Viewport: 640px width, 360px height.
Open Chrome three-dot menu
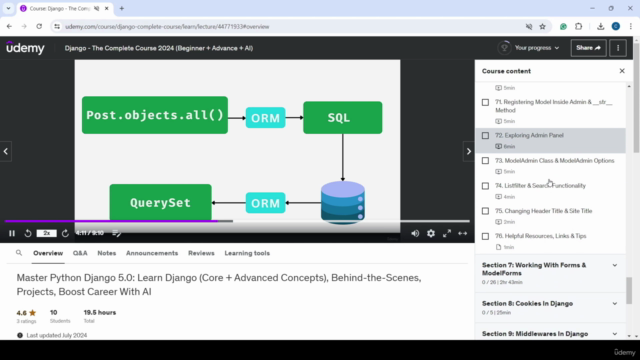click(x=631, y=27)
